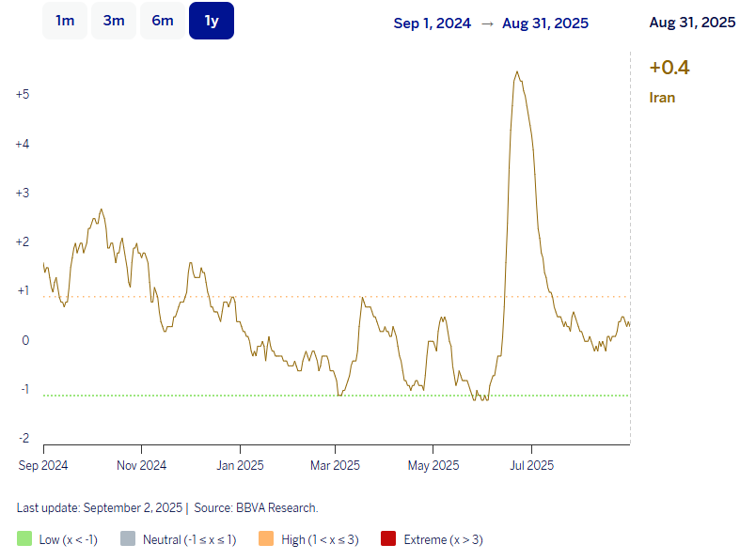740x560 pixels.
Task: Click the red Extreme legend swatch
Action: pos(388,538)
